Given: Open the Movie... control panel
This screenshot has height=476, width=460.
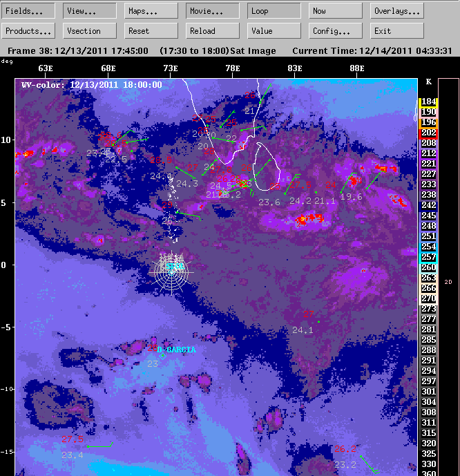Looking at the screenshot, I should (x=213, y=11).
